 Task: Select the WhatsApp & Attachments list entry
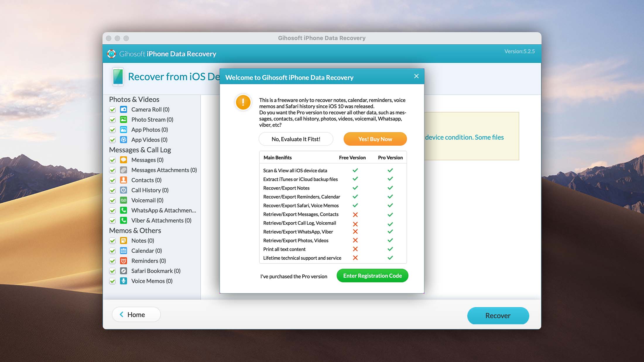click(164, 211)
